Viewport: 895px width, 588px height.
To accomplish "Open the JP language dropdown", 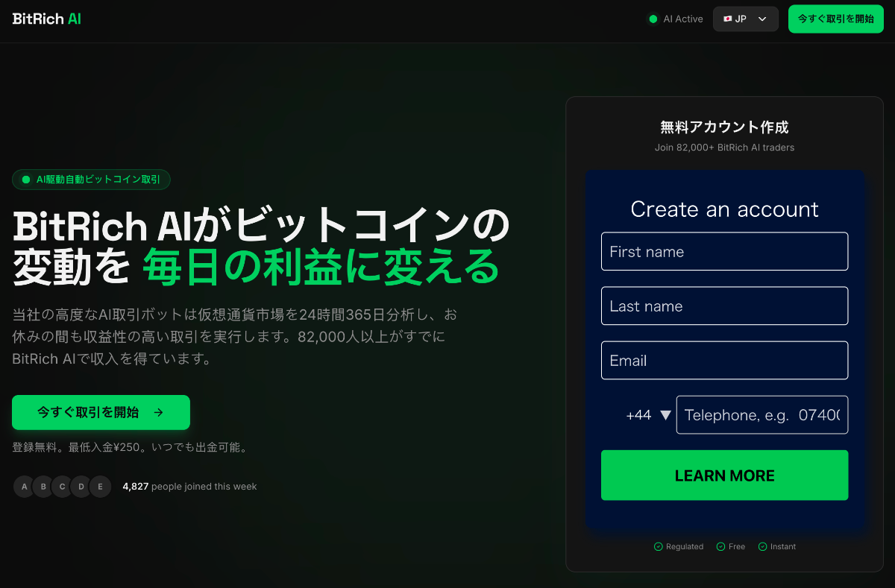I will (x=745, y=19).
